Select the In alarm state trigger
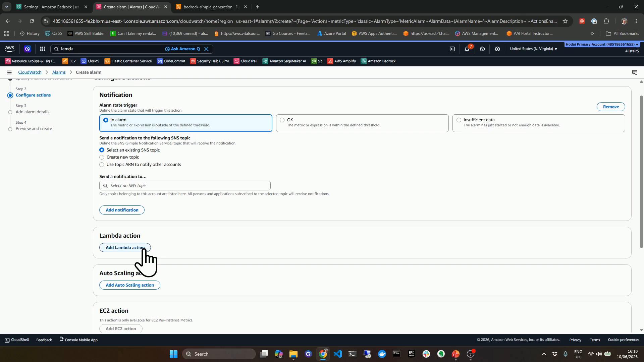 pos(185,123)
